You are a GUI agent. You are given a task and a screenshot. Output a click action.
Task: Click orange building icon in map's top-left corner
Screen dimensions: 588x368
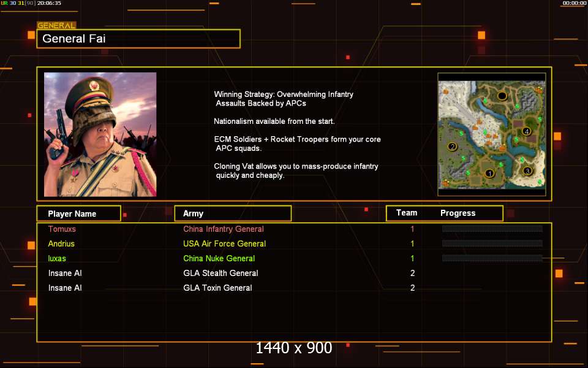coord(446,91)
